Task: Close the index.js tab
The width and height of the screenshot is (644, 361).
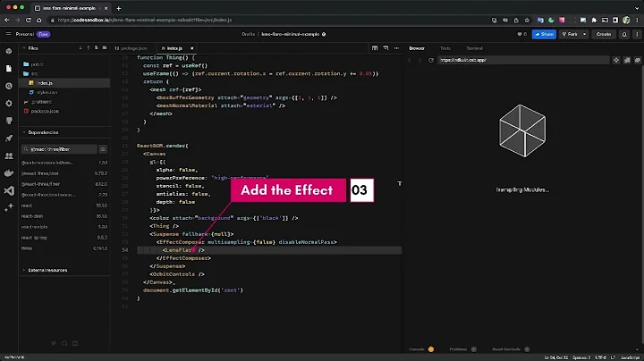Action: (x=191, y=48)
